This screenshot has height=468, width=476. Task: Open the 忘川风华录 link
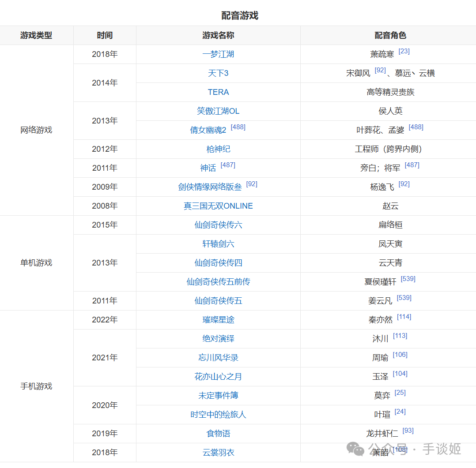(x=218, y=358)
